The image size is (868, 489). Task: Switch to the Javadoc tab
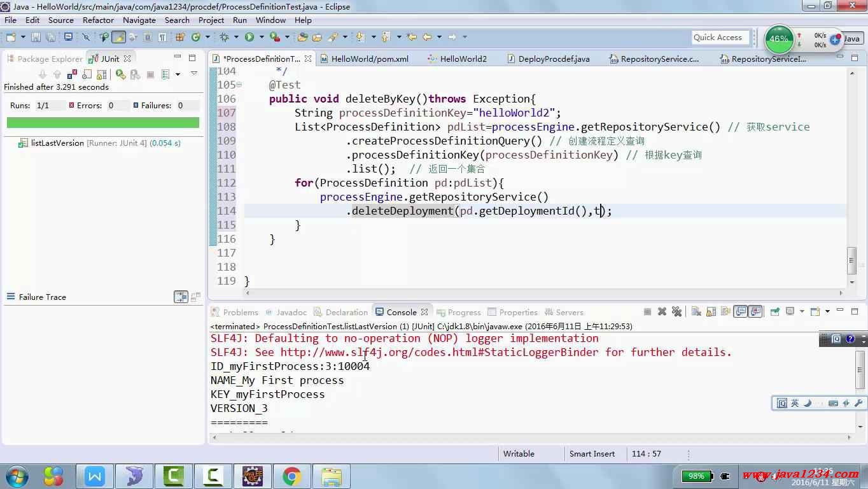(x=286, y=312)
